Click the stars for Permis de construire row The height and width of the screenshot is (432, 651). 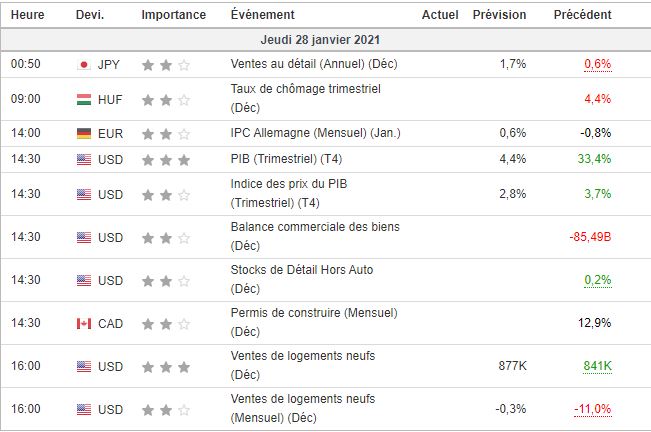pyautogui.click(x=170, y=323)
